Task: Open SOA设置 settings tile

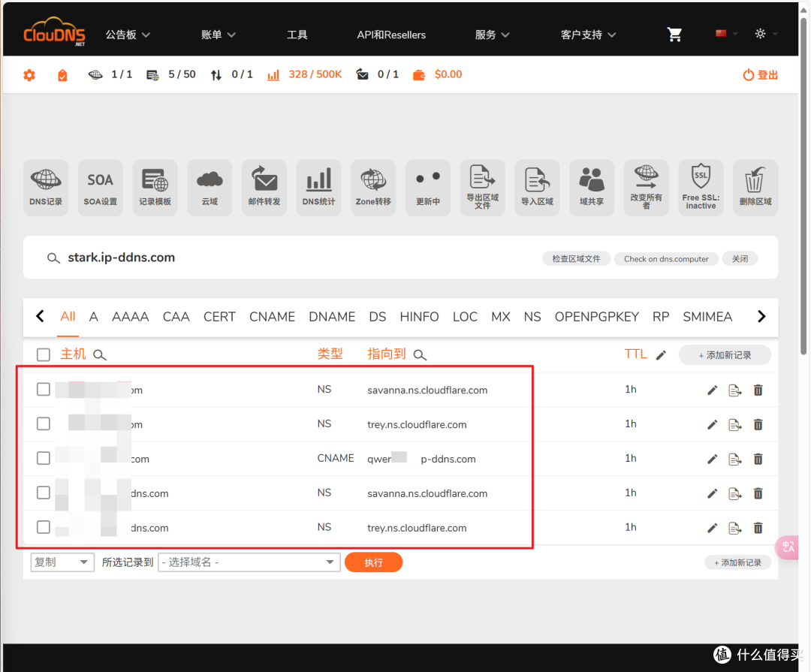Action: [x=101, y=187]
